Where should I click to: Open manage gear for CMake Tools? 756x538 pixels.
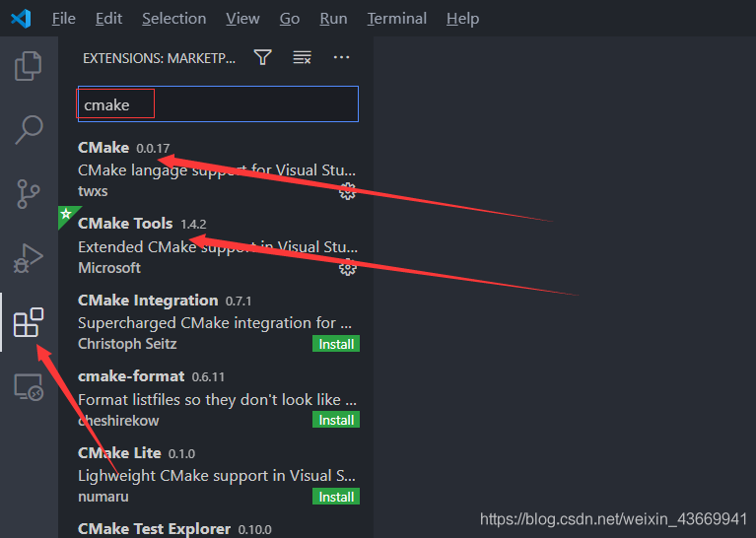[x=347, y=267]
